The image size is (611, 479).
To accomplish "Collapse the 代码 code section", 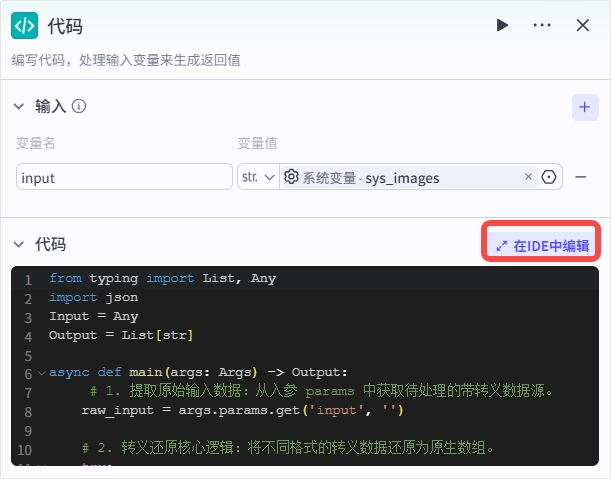I will [x=19, y=244].
